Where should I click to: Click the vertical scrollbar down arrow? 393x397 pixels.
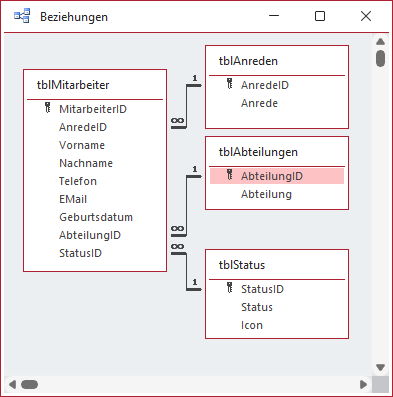click(x=380, y=367)
